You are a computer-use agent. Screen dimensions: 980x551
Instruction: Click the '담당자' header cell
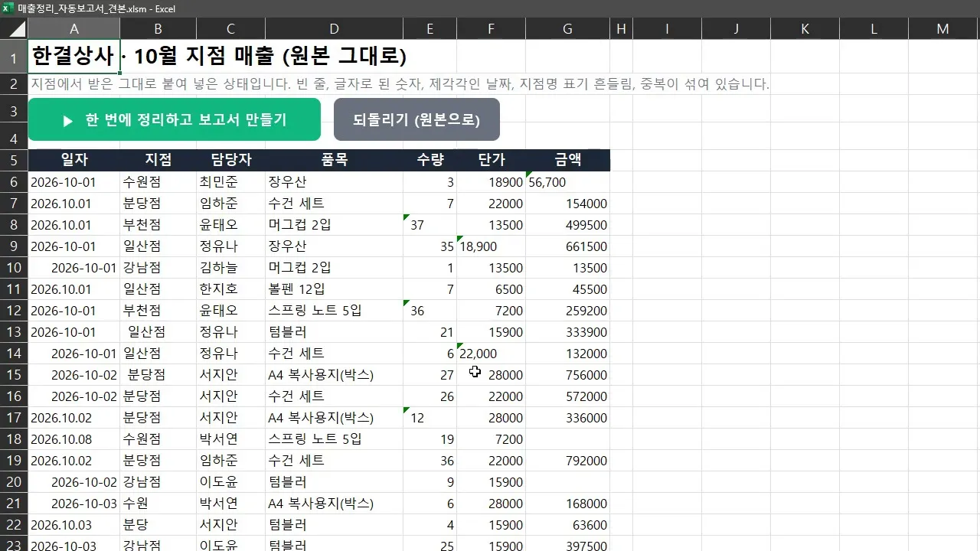(230, 160)
